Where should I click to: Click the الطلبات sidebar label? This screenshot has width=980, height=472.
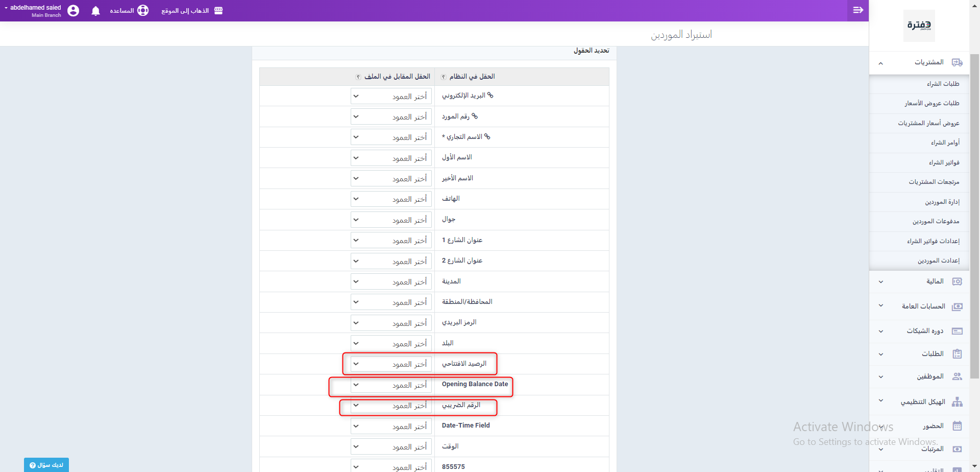tap(933, 354)
